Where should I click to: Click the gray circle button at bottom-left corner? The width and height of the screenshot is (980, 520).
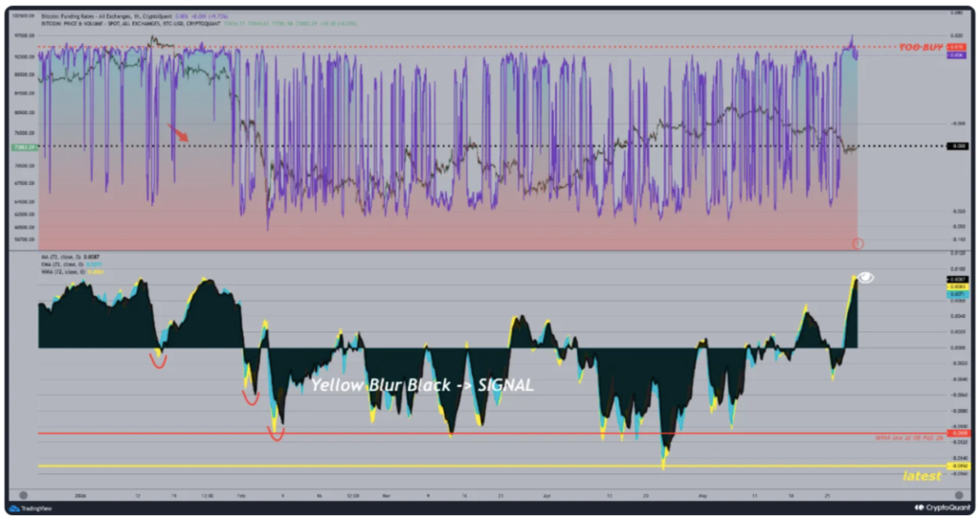(x=23, y=495)
